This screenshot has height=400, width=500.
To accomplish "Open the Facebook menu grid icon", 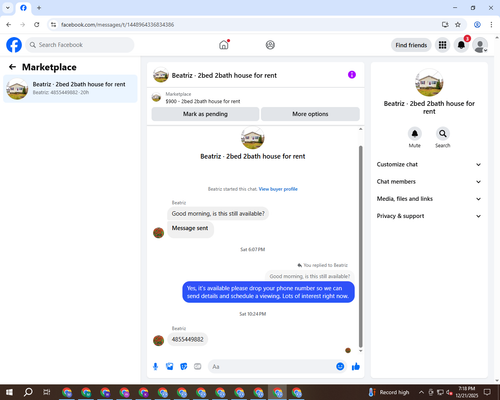I will pos(442,45).
